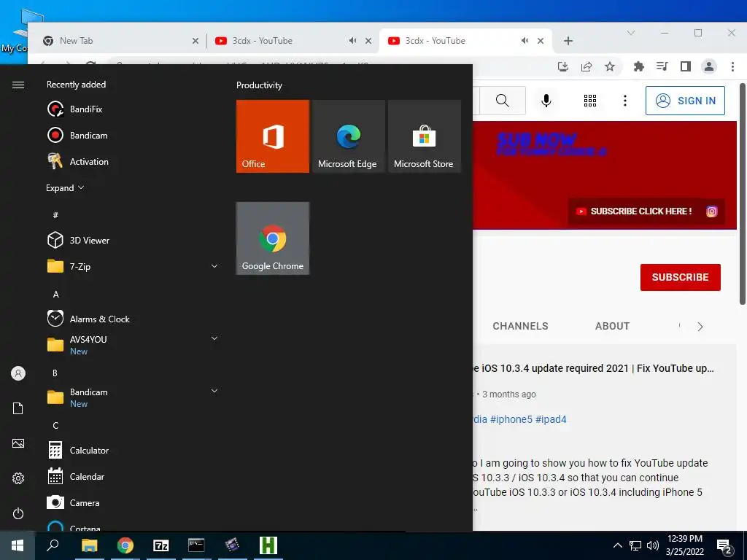Click YouTube page vertical scrollbar
This screenshot has height=560, width=747.
[742, 194]
